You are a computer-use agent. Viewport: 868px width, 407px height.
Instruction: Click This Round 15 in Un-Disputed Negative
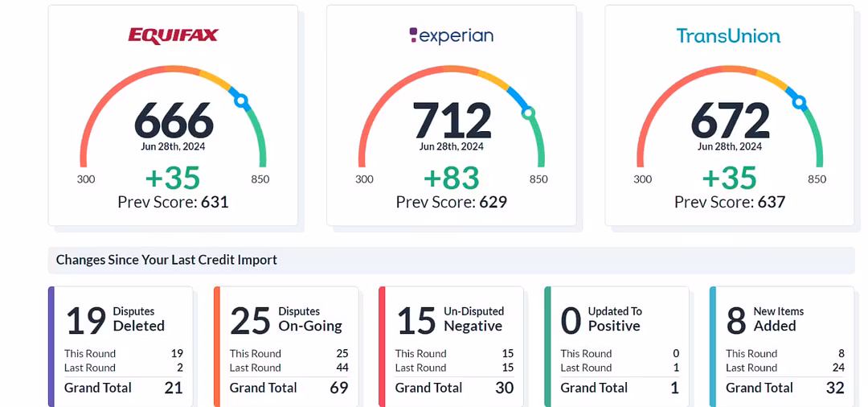pyautogui.click(x=454, y=353)
